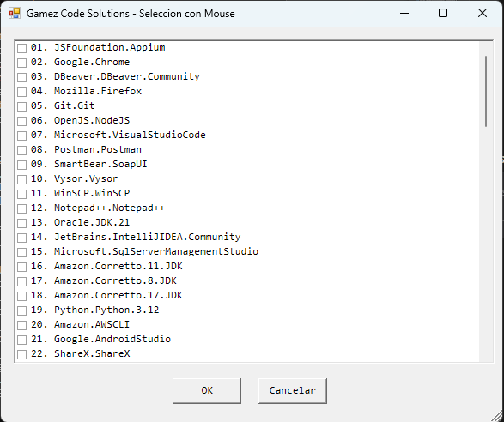504x422 pixels.
Task: Confirm selection with the OK button
Action: tap(207, 390)
